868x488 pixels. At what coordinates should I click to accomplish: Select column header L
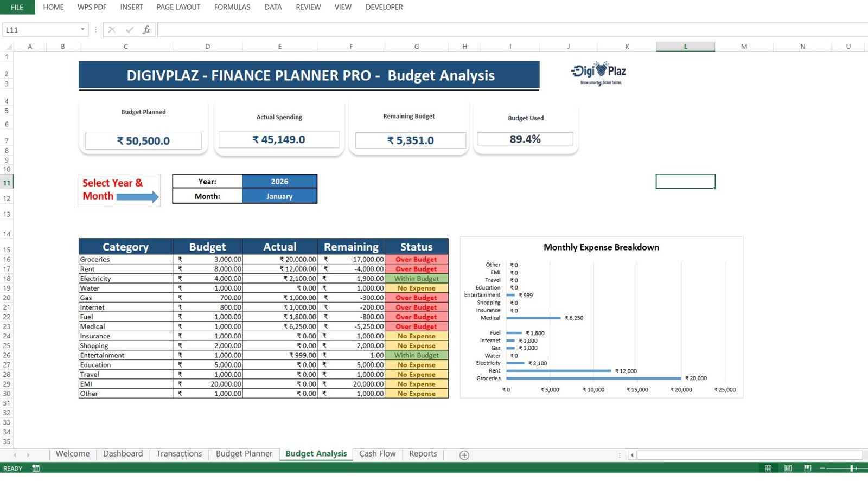(686, 47)
